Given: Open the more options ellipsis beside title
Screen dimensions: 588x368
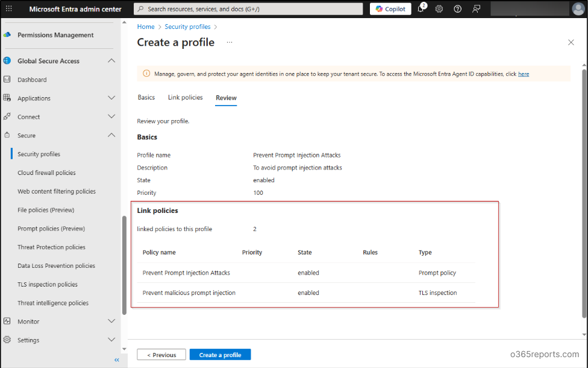Looking at the screenshot, I should pos(230,42).
